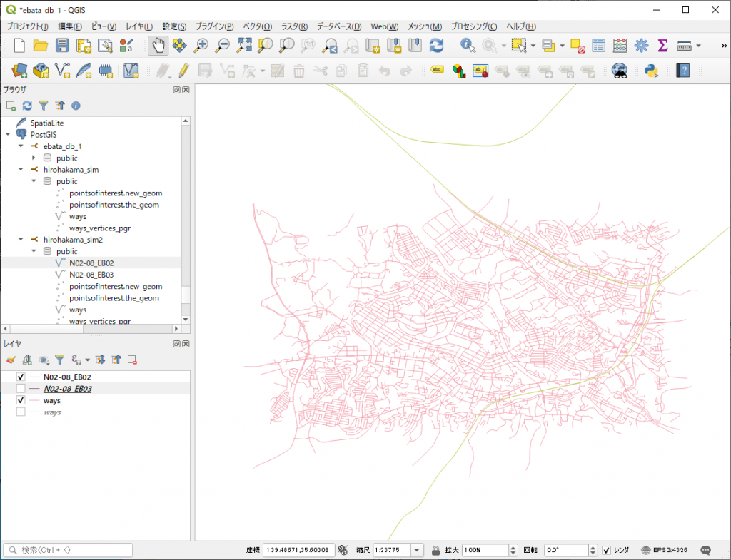Click the Zoom In magnifier tool

[201, 46]
